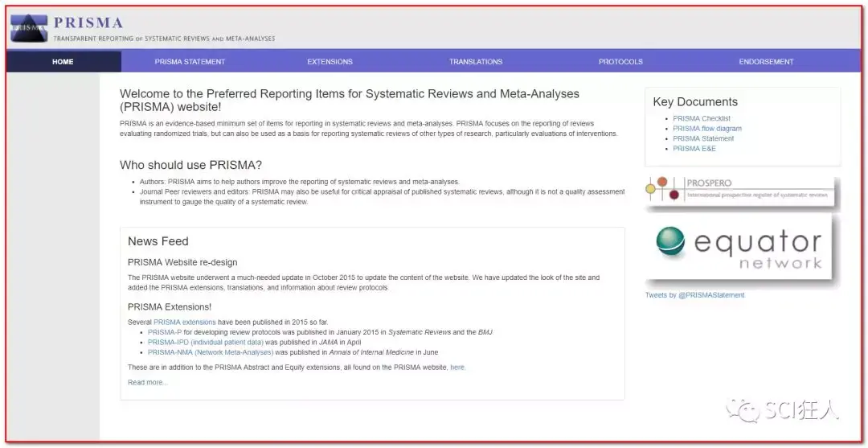Open PRISMA-NMA (Network Meta-Analyses) link
Viewport: 868px width, 448px height.
(x=211, y=352)
